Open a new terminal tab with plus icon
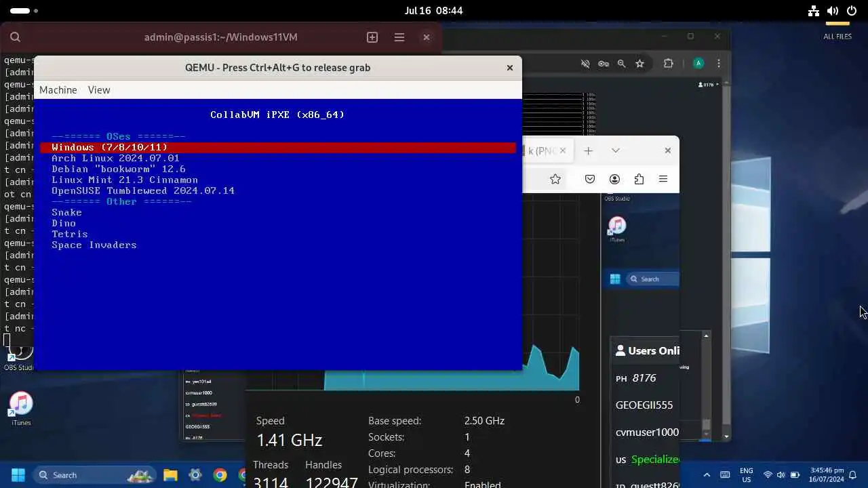868x488 pixels. tap(372, 37)
